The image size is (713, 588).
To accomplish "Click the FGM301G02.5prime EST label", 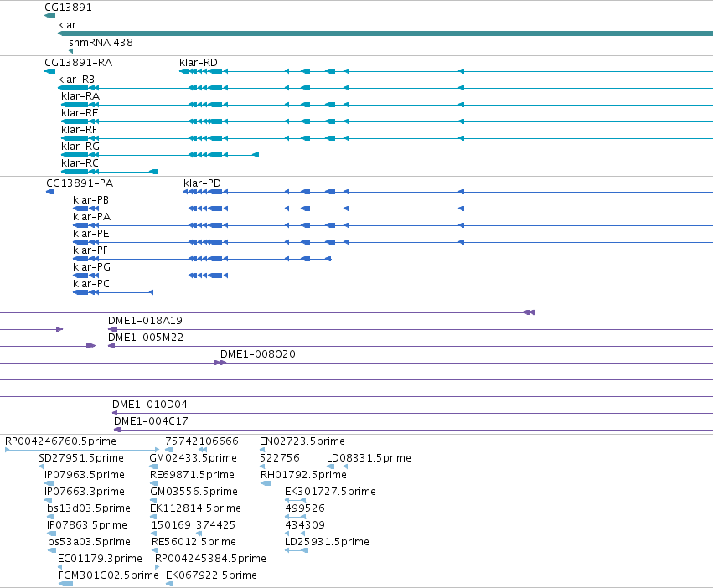I will pos(108,575).
